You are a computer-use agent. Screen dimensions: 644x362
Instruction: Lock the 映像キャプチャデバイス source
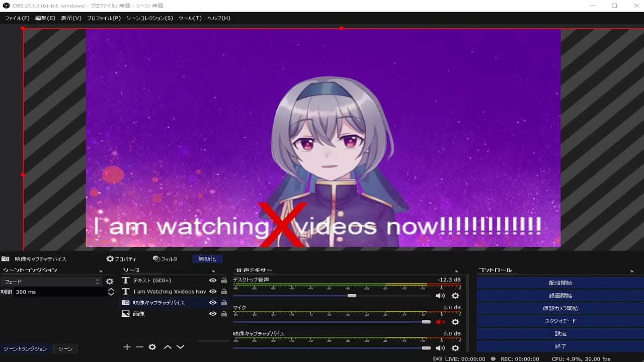[224, 303]
